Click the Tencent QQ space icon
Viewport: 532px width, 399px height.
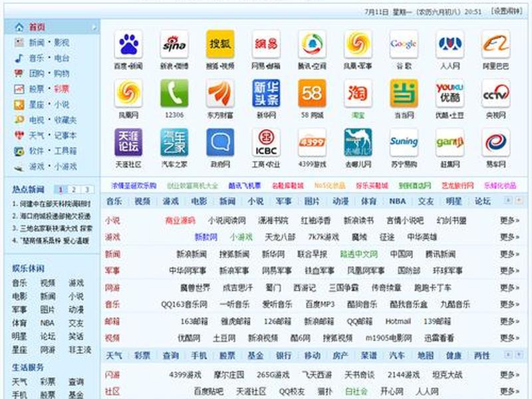(x=312, y=44)
